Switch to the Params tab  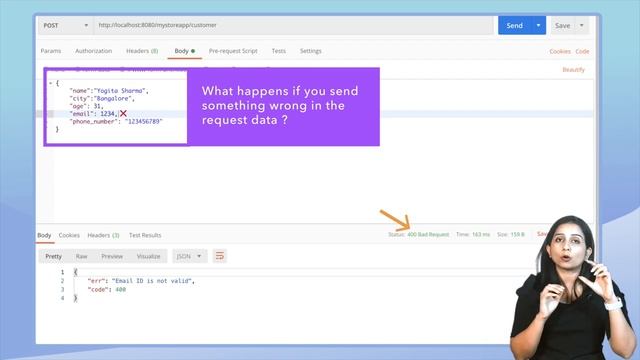click(x=51, y=51)
